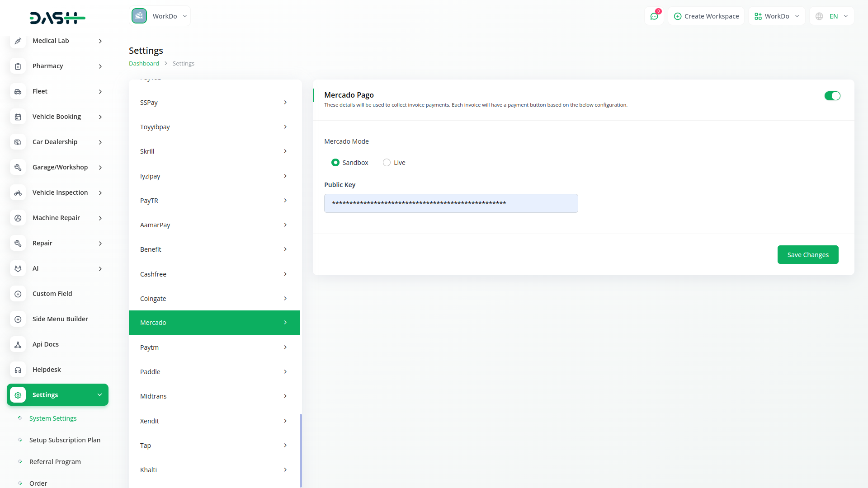Open Iyzipay payment settings
The height and width of the screenshot is (488, 868).
[x=214, y=176]
